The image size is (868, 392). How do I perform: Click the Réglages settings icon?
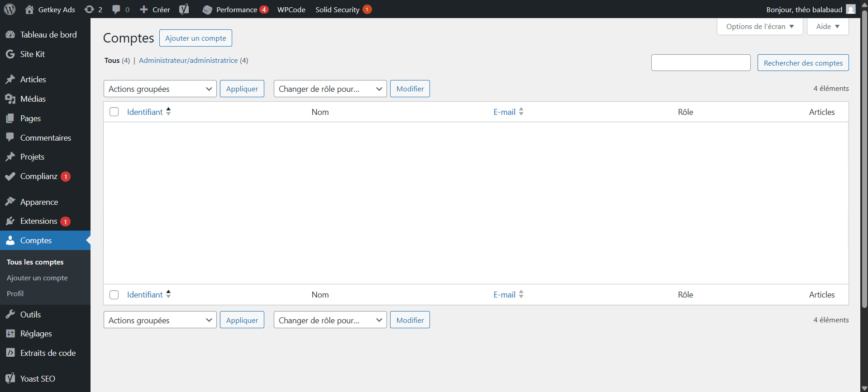10,334
